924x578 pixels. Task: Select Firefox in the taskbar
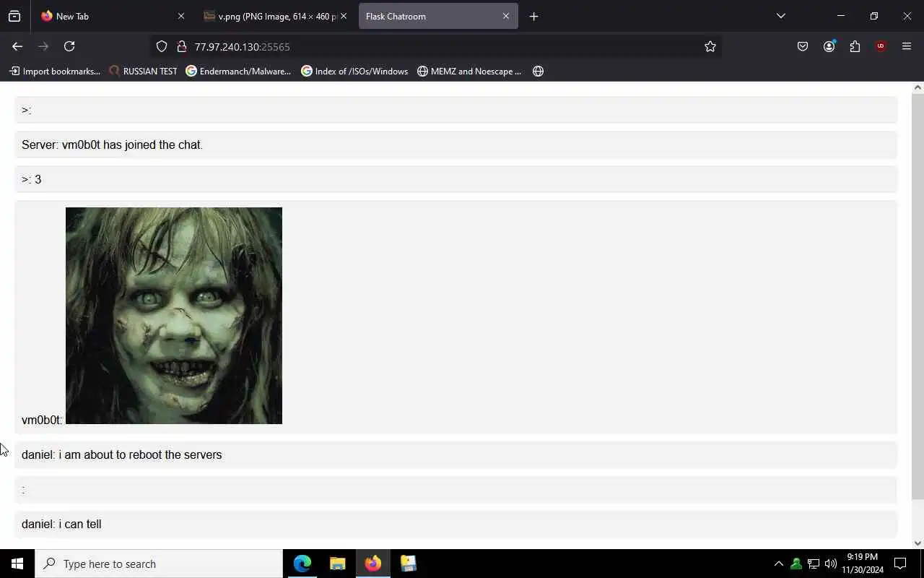pyautogui.click(x=372, y=564)
